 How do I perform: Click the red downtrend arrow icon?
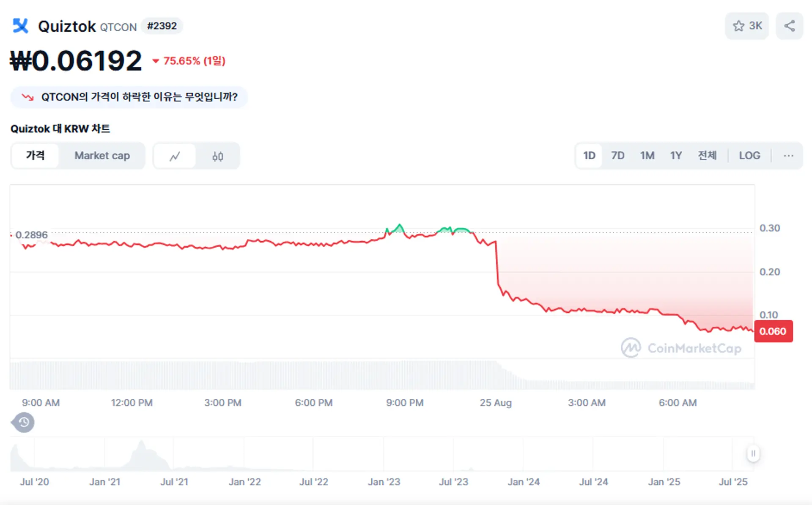28,97
